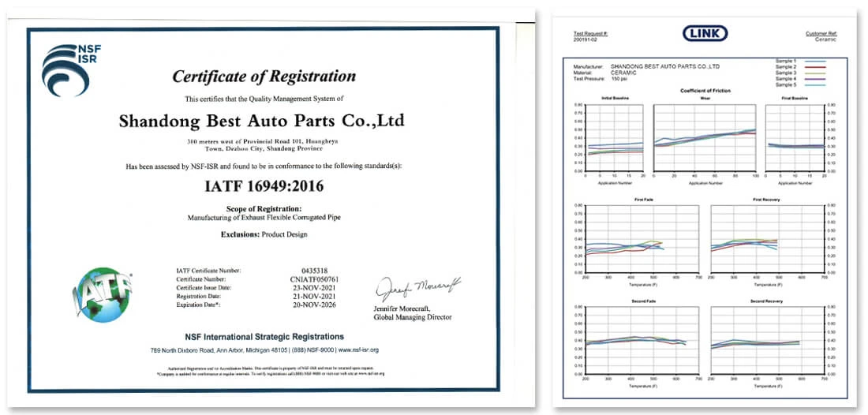Click the test pressure value '150 psi'
868x415 pixels.
(x=620, y=79)
